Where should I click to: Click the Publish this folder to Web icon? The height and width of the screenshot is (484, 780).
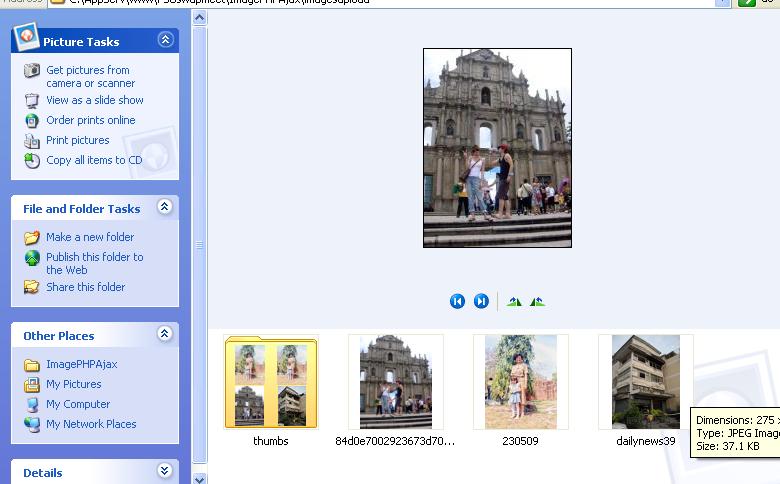point(32,258)
